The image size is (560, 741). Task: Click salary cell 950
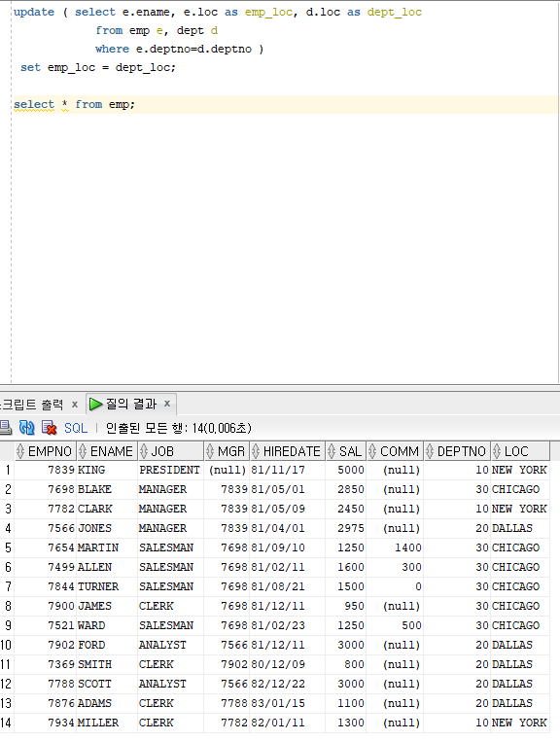coord(345,606)
